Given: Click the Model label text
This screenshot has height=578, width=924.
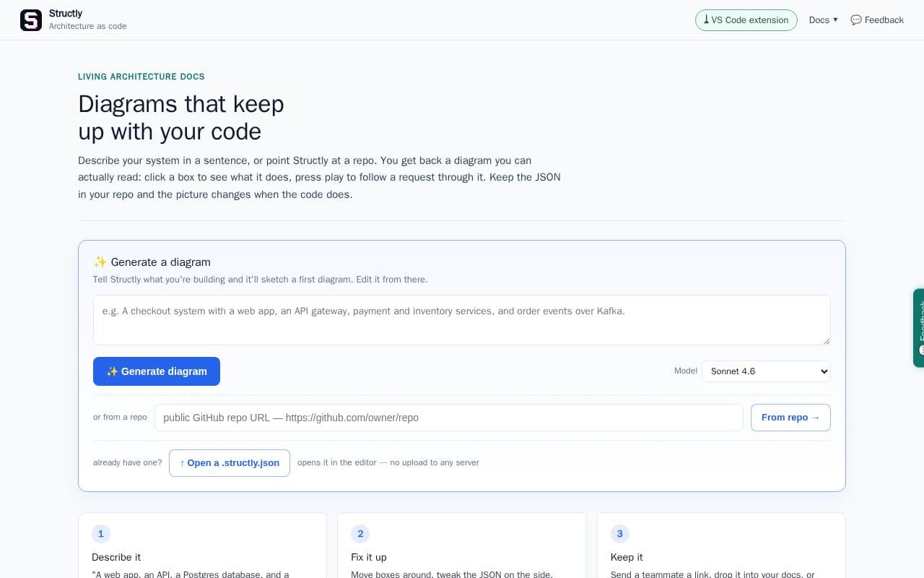Looking at the screenshot, I should (x=686, y=371).
